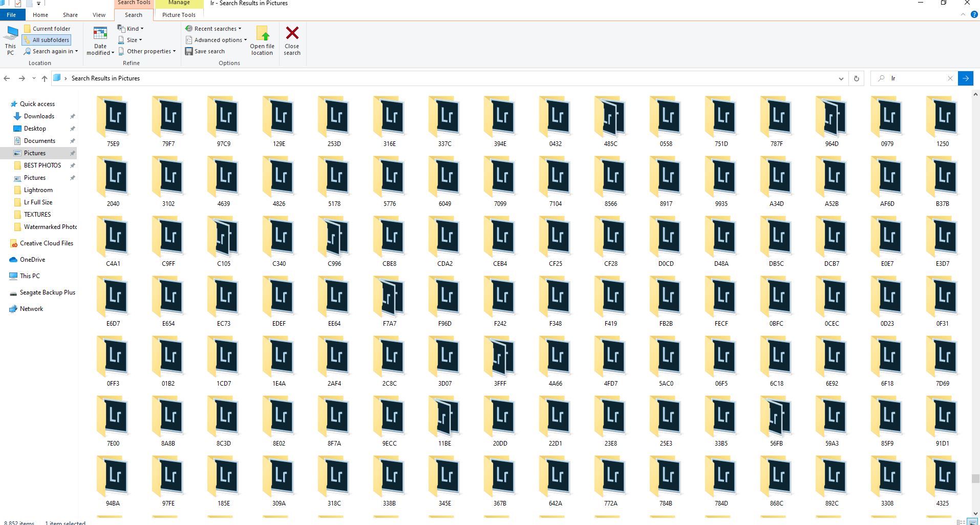Switch to the Picture Tools tab

[x=178, y=14]
